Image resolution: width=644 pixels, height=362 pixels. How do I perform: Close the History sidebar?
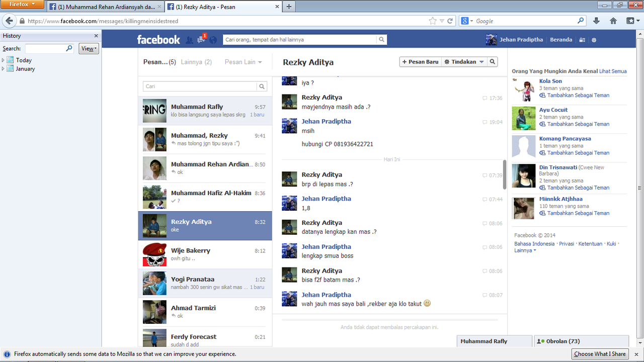coord(96,36)
